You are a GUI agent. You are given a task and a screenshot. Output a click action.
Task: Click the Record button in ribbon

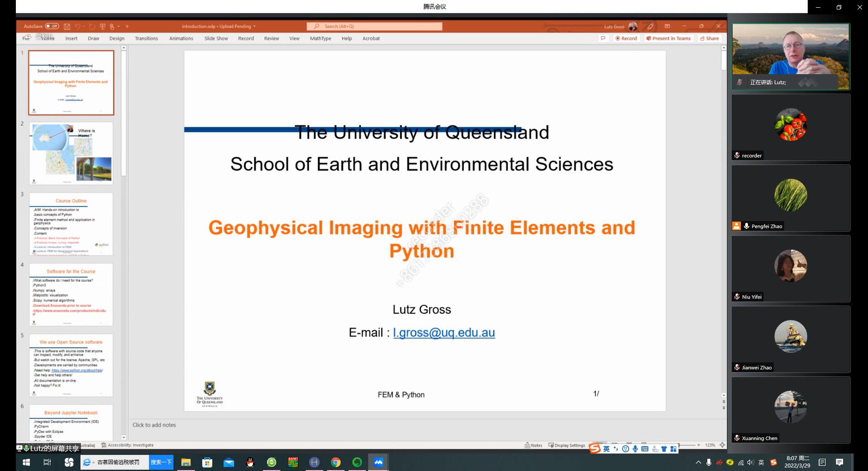coord(626,38)
